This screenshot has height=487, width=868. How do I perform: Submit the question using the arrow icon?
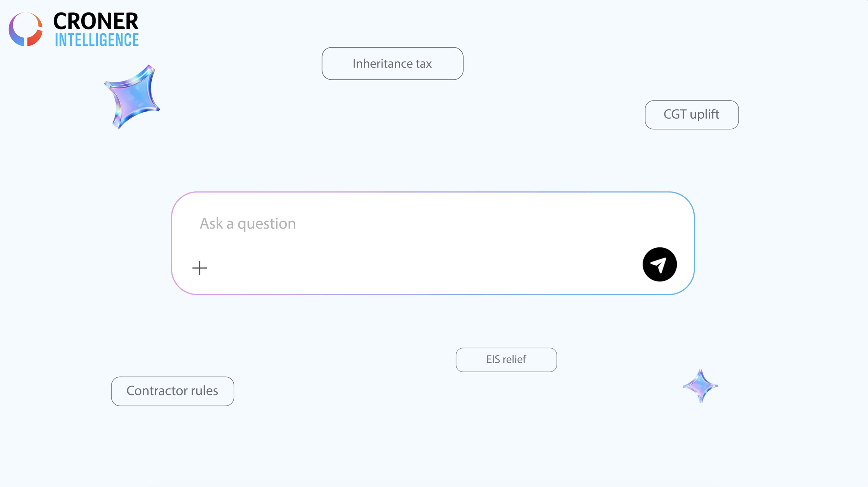pos(659,264)
